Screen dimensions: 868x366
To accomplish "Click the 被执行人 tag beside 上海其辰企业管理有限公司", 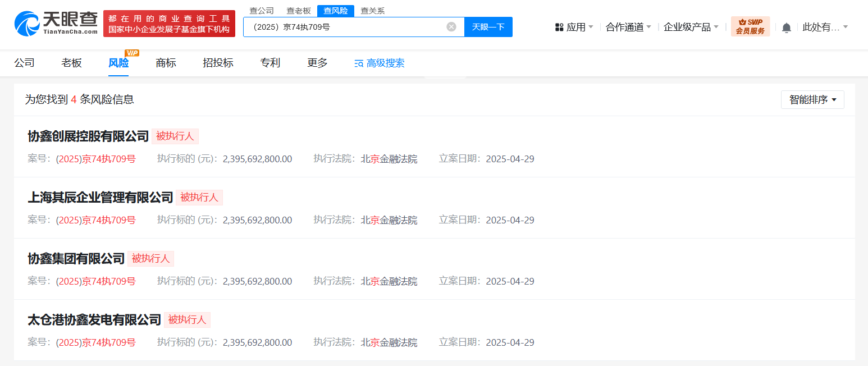I will pyautogui.click(x=199, y=198).
